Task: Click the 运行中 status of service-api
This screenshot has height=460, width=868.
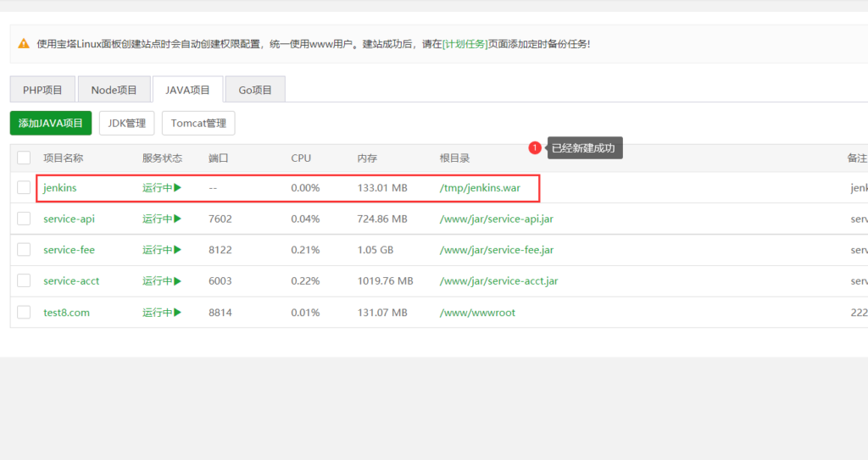Action: pyautogui.click(x=158, y=219)
